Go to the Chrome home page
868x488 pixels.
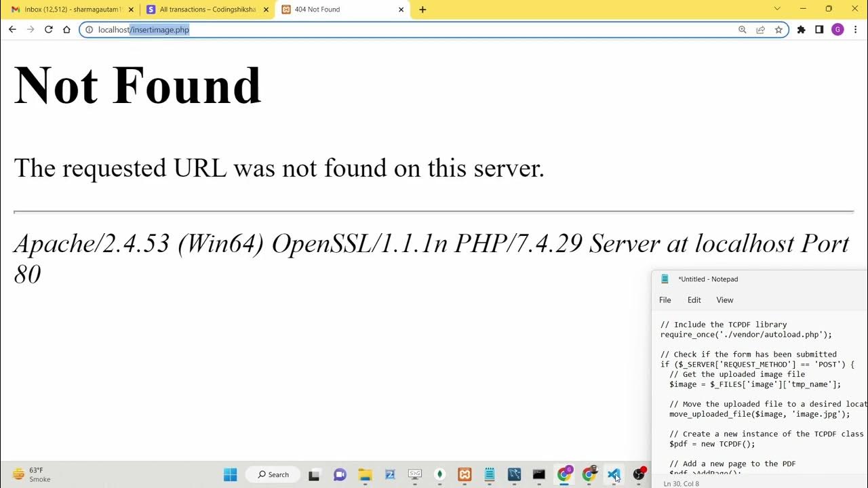click(x=66, y=30)
